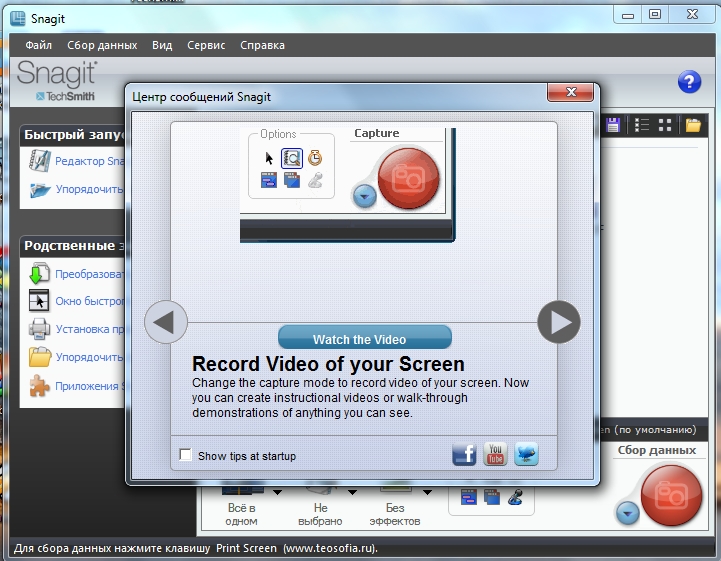This screenshot has height=561, width=721.
Task: Toggle the microphone audio option icon in main window
Action: pos(515,497)
